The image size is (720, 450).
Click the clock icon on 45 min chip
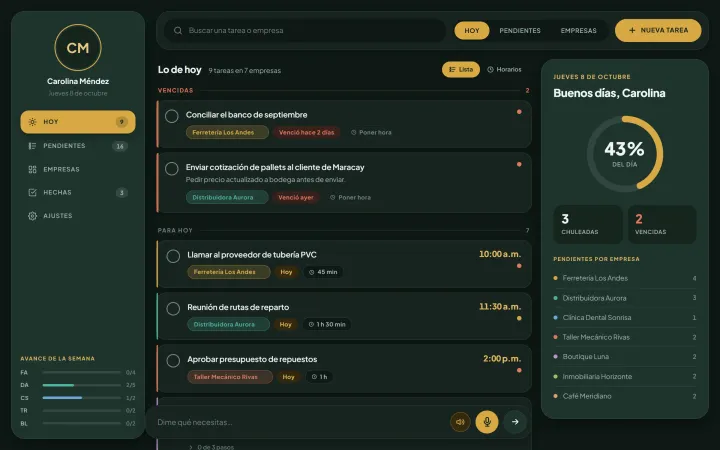pos(311,272)
